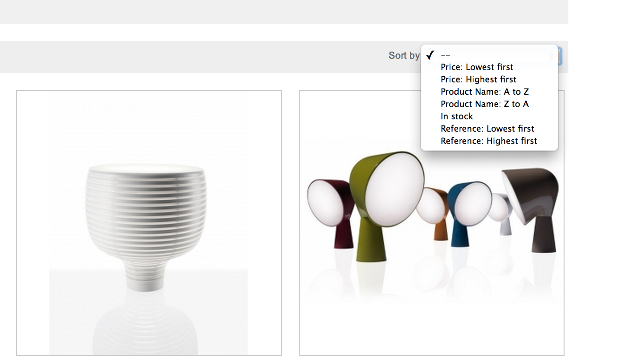Click the 'Sort by' label
Image resolution: width=644 pixels, height=357 pixels.
(404, 56)
